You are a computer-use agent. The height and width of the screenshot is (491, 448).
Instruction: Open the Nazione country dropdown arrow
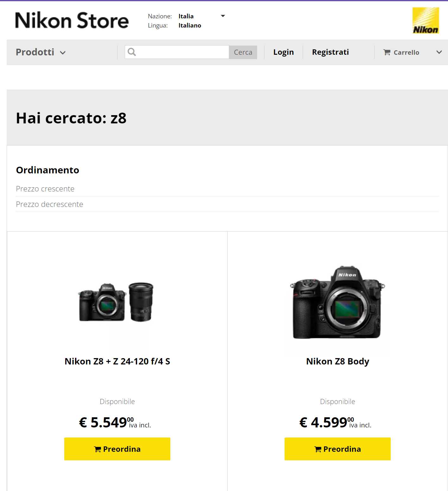pyautogui.click(x=223, y=16)
